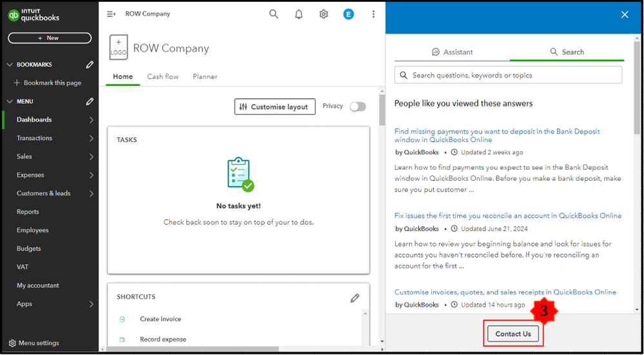Viewport: 644px width, 355px height.
Task: Close the help panel with X
Action: pos(625,14)
